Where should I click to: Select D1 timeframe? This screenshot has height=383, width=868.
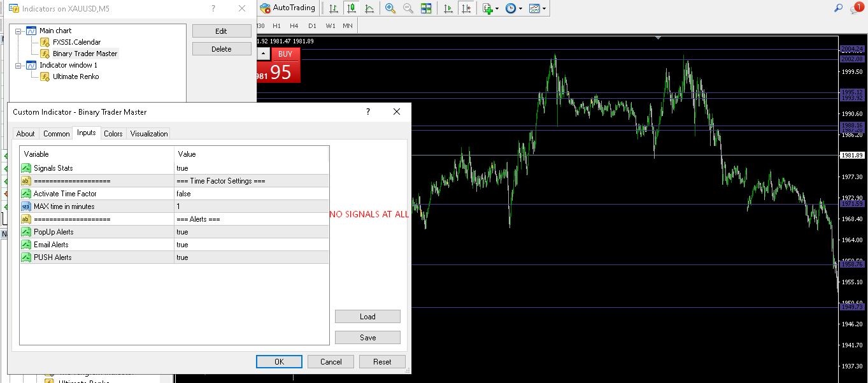tap(312, 25)
